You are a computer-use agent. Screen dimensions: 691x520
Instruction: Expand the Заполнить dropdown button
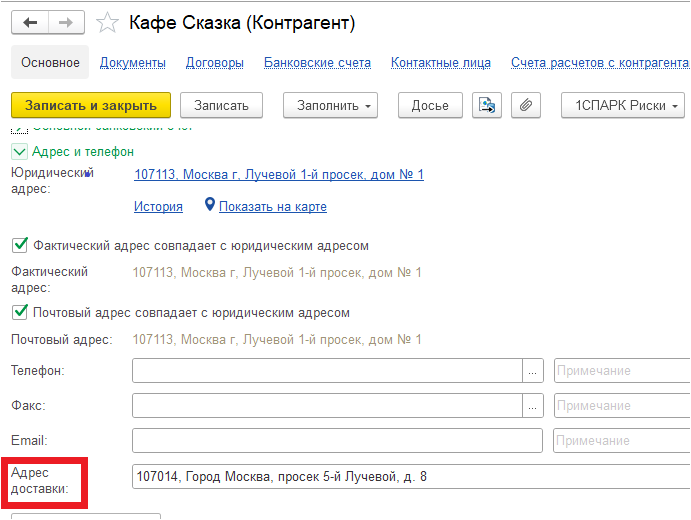click(x=331, y=105)
